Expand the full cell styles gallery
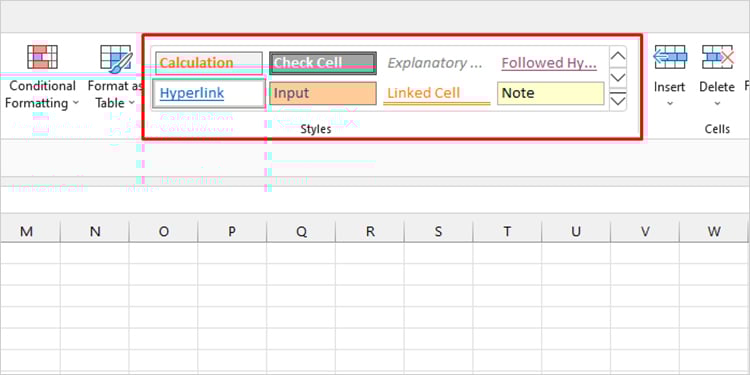Viewport: 750px width, 375px height. [618, 100]
